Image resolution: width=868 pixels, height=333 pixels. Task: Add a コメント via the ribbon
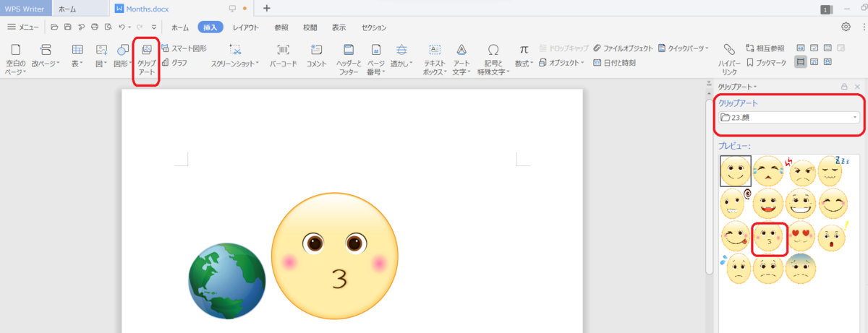317,56
